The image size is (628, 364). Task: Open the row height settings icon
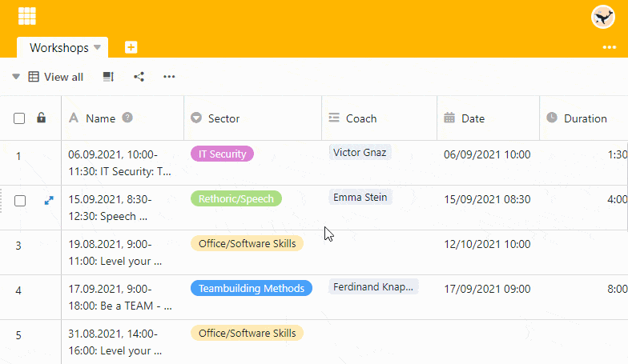(108, 77)
